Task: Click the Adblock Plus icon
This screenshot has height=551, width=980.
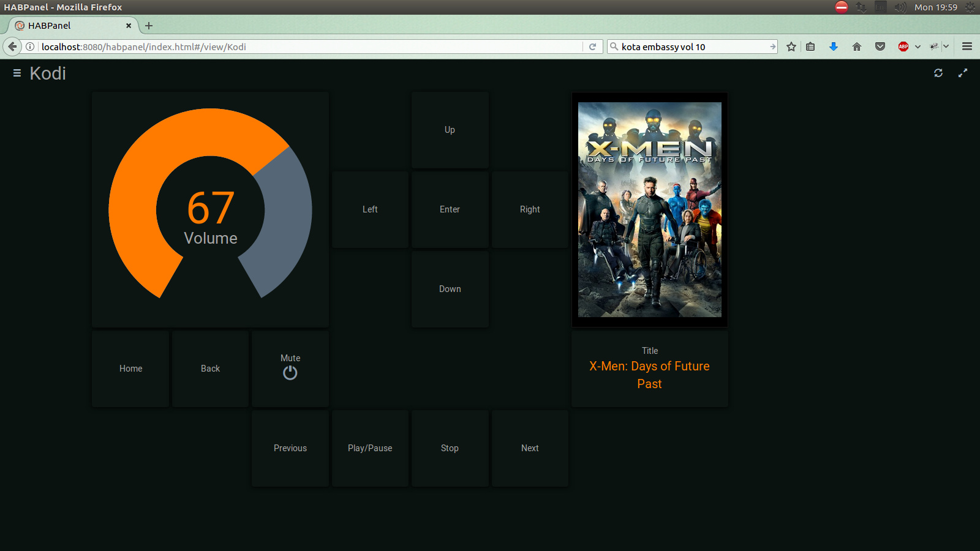Action: tap(903, 47)
